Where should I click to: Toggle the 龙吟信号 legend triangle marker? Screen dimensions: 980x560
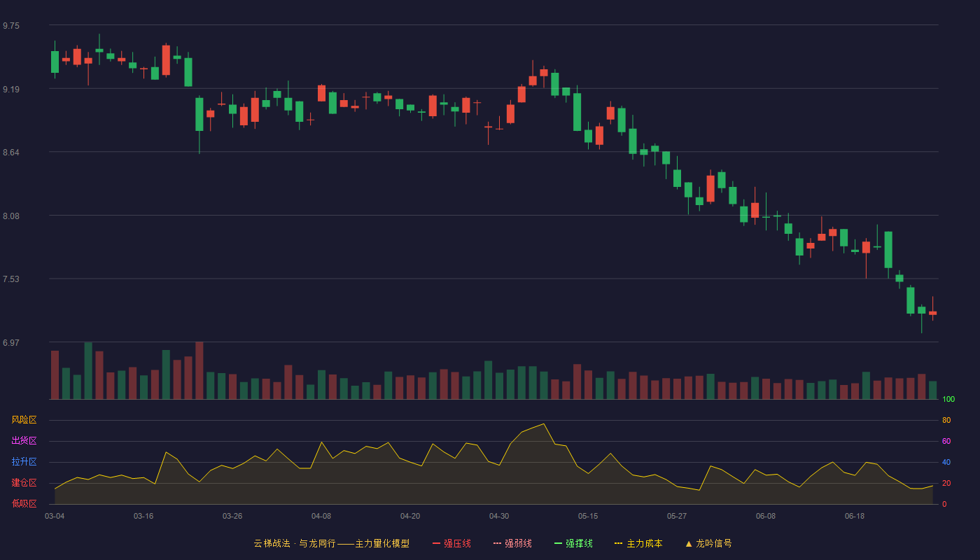tap(689, 543)
